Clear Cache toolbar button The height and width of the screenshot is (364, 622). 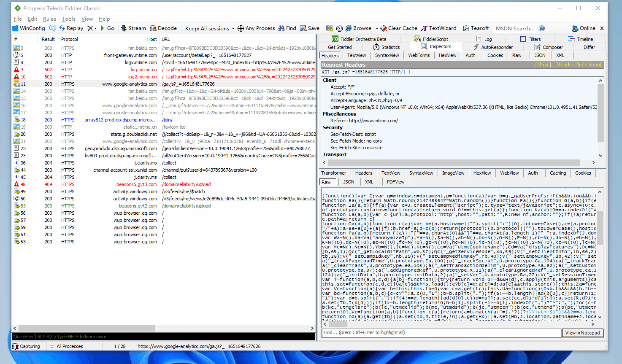pos(399,28)
